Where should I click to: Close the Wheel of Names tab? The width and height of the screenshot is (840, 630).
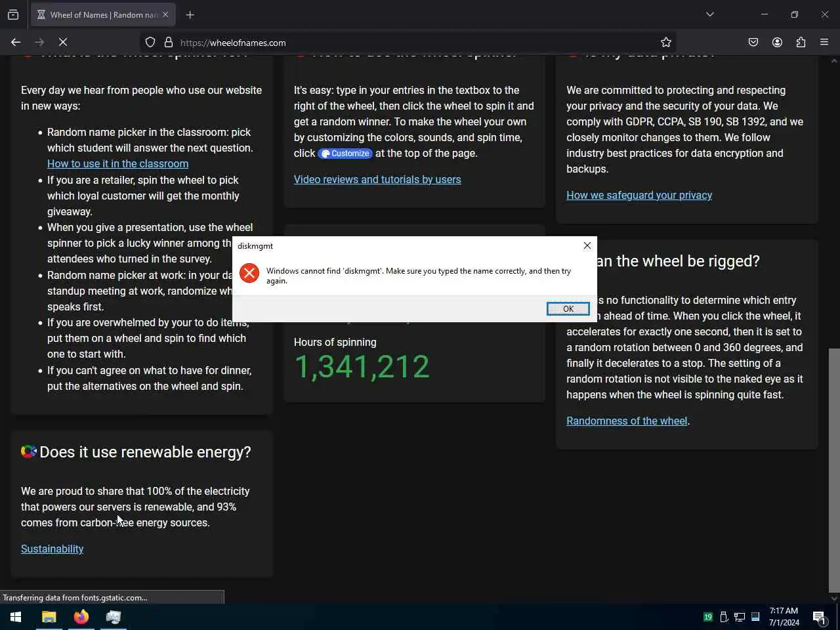pyautogui.click(x=165, y=14)
